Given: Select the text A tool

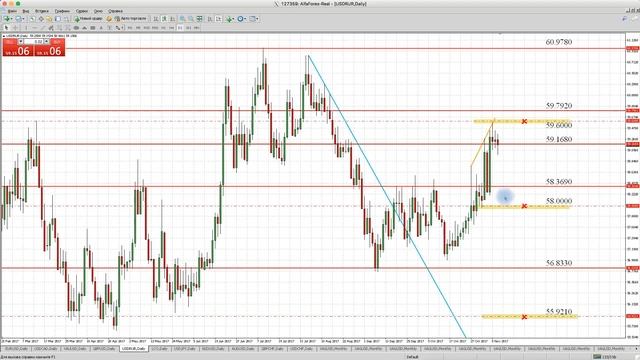Looking at the screenshot, I should 101,28.
